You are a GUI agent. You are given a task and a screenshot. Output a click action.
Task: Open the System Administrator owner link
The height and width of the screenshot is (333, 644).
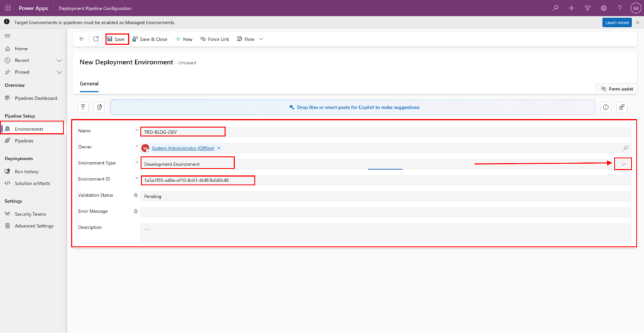(x=182, y=148)
